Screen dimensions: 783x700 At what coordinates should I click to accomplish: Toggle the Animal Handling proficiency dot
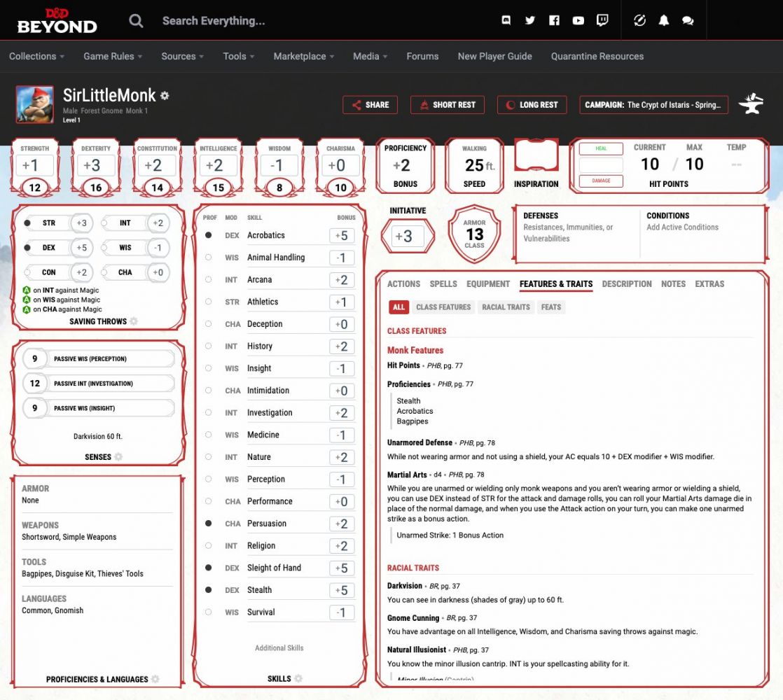(208, 257)
